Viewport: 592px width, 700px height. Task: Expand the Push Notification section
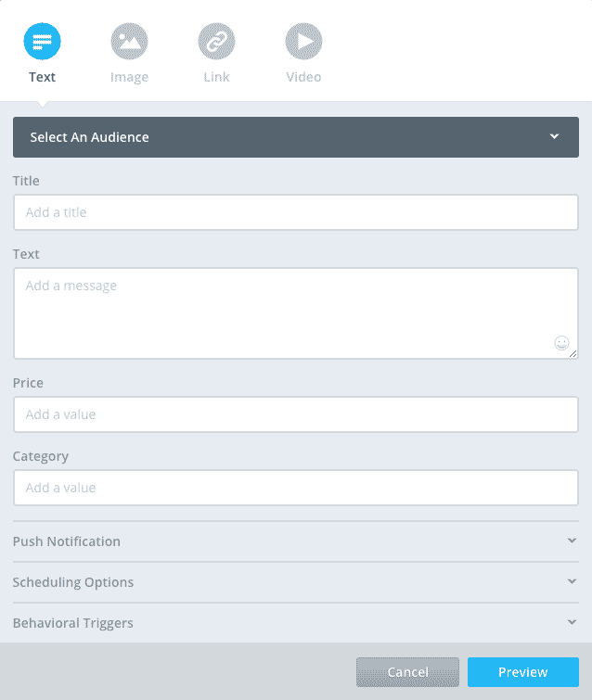tap(295, 541)
